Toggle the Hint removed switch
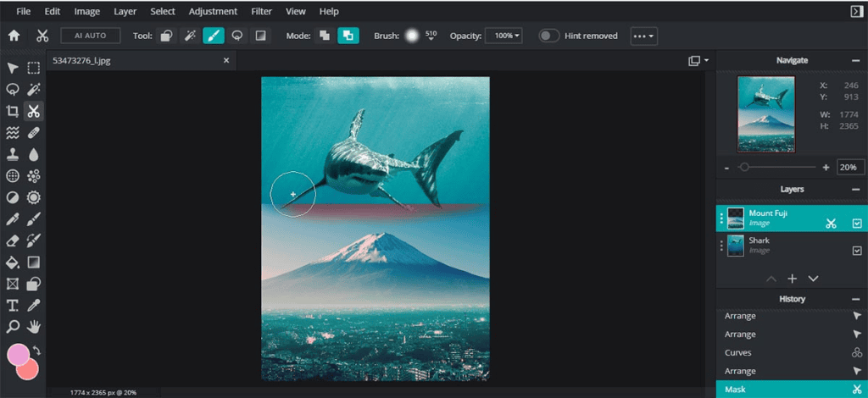The image size is (868, 398). pyautogui.click(x=549, y=36)
